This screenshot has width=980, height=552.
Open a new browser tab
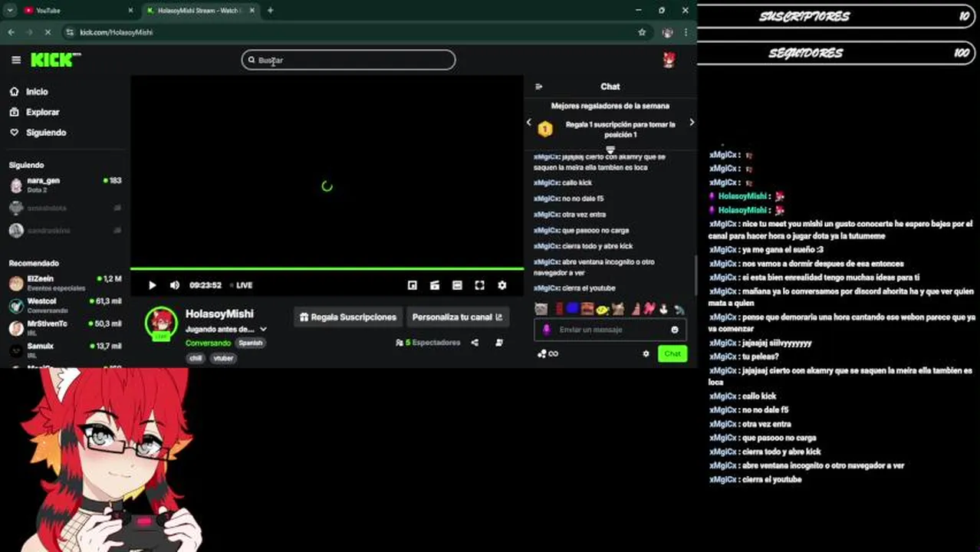point(270,11)
